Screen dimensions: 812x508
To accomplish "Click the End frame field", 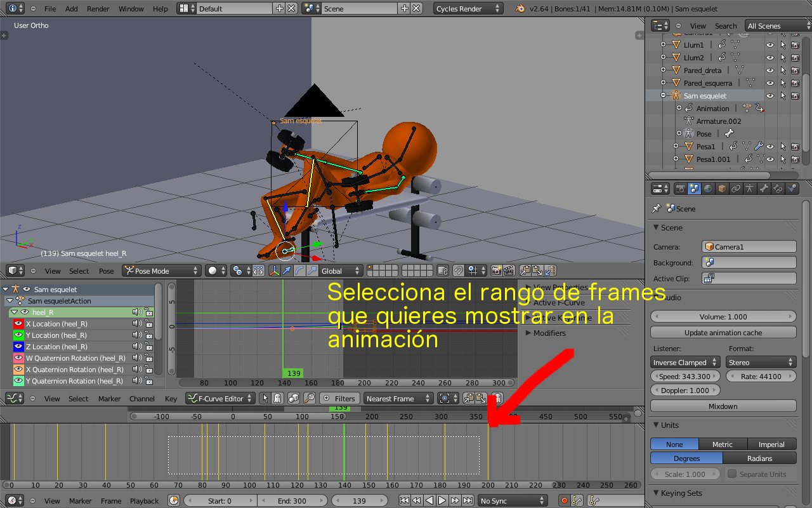I will pyautogui.click(x=292, y=500).
